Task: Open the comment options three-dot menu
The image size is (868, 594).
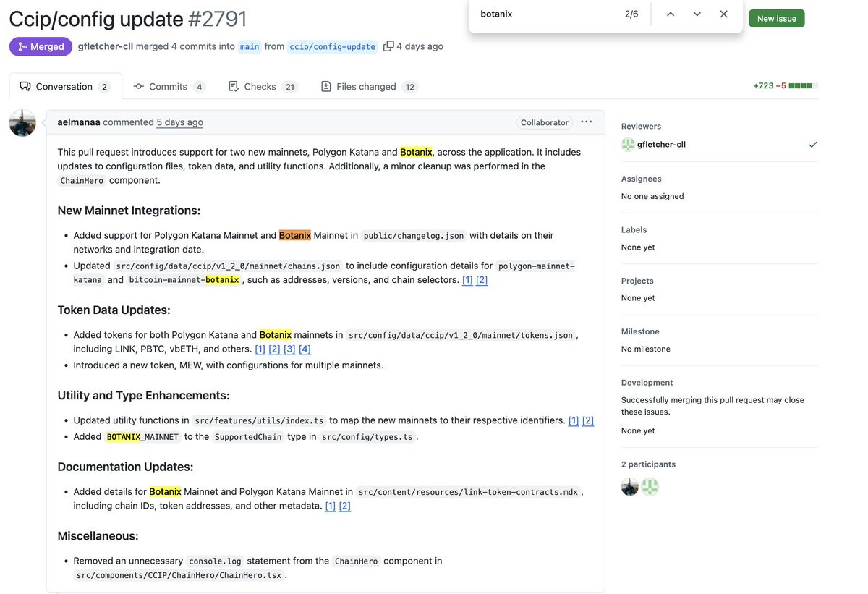Action: [586, 122]
